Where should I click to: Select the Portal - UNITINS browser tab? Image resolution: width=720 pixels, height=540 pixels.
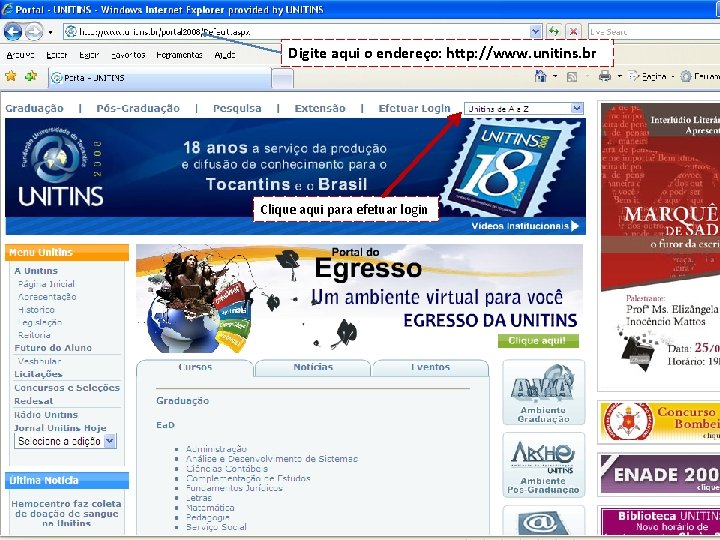click(x=159, y=78)
